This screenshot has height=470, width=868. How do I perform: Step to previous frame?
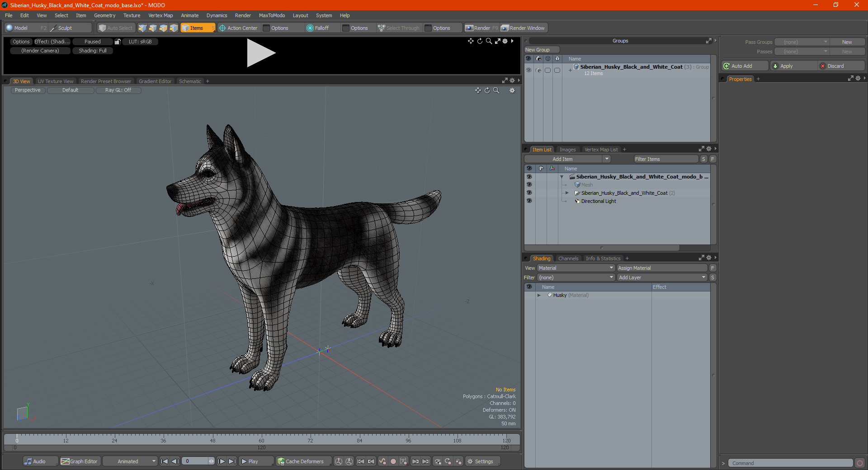click(x=175, y=461)
